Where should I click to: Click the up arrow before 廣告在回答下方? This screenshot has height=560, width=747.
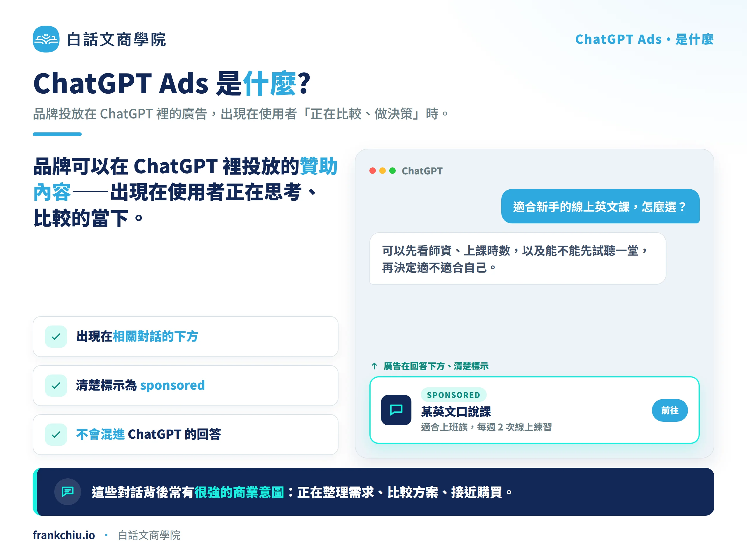(x=374, y=366)
